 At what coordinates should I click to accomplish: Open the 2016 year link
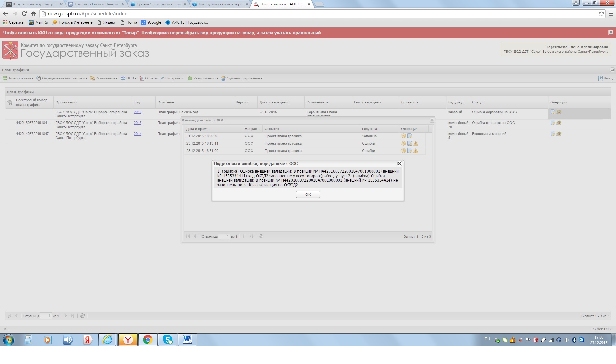[x=137, y=112]
